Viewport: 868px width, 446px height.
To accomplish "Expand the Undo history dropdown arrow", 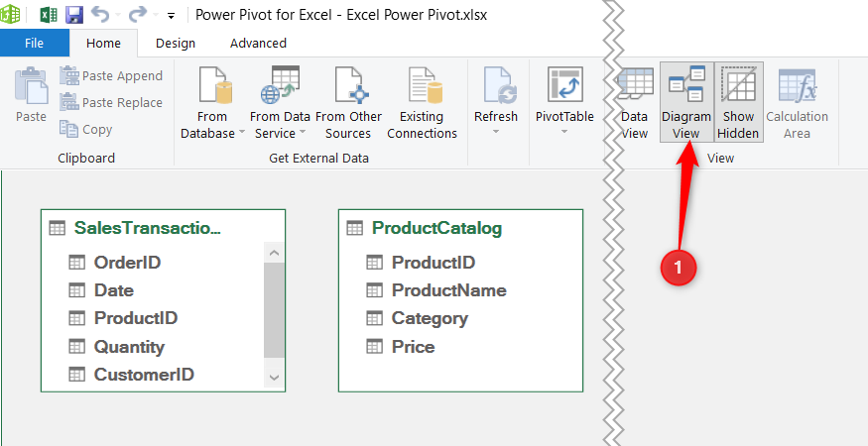I will 118,16.
